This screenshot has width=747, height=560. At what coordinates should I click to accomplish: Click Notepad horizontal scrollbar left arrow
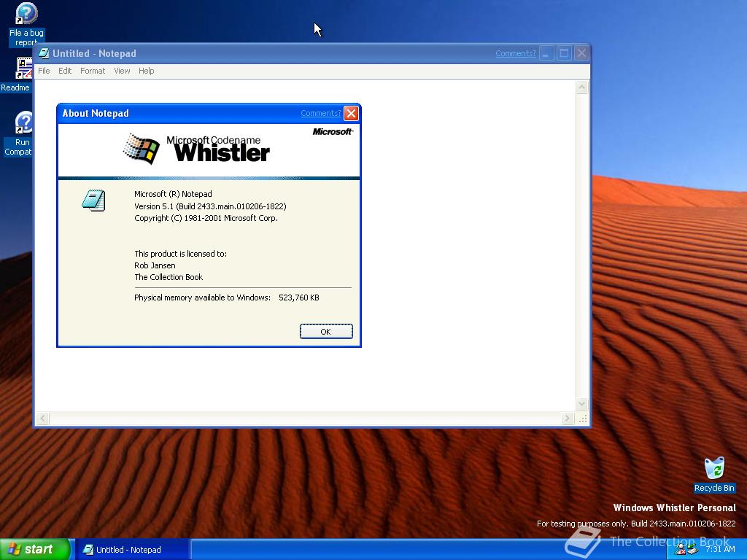(42, 419)
